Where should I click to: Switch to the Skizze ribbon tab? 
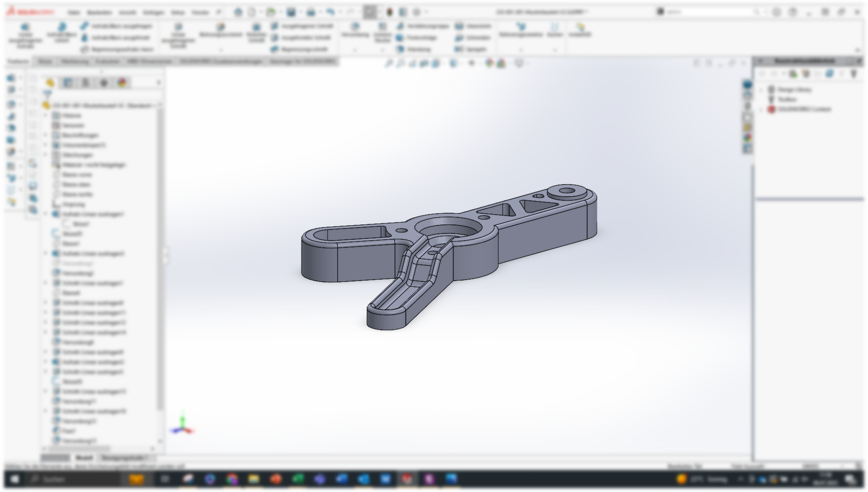[x=44, y=61]
